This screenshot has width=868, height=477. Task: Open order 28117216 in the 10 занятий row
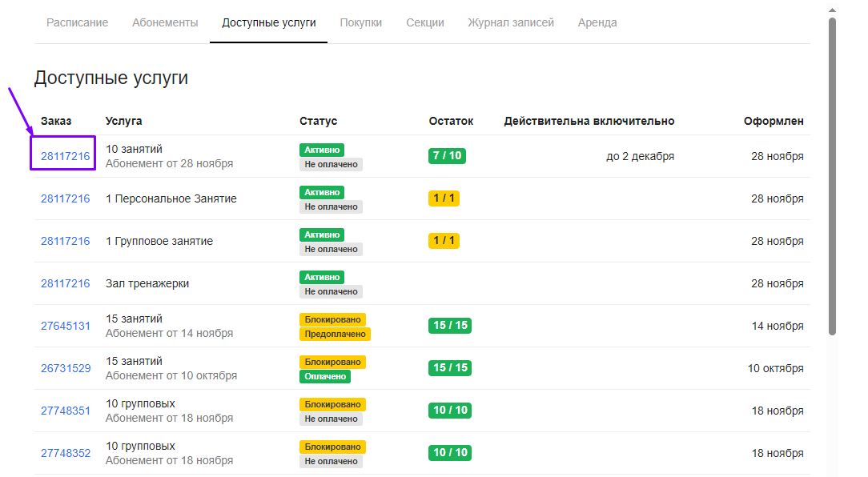(x=65, y=156)
